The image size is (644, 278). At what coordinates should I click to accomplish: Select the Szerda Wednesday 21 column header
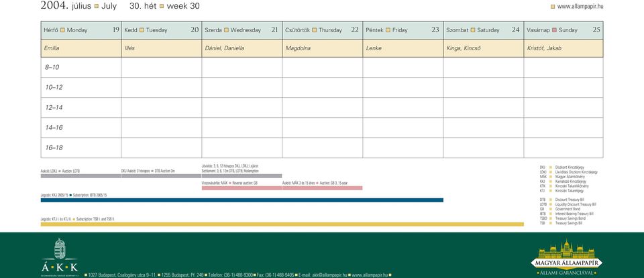click(x=242, y=30)
